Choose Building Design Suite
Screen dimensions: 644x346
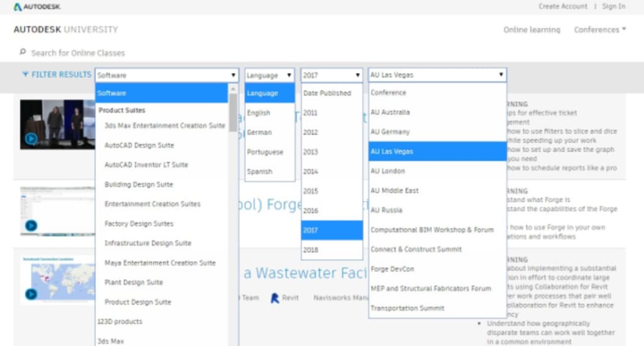coord(139,184)
